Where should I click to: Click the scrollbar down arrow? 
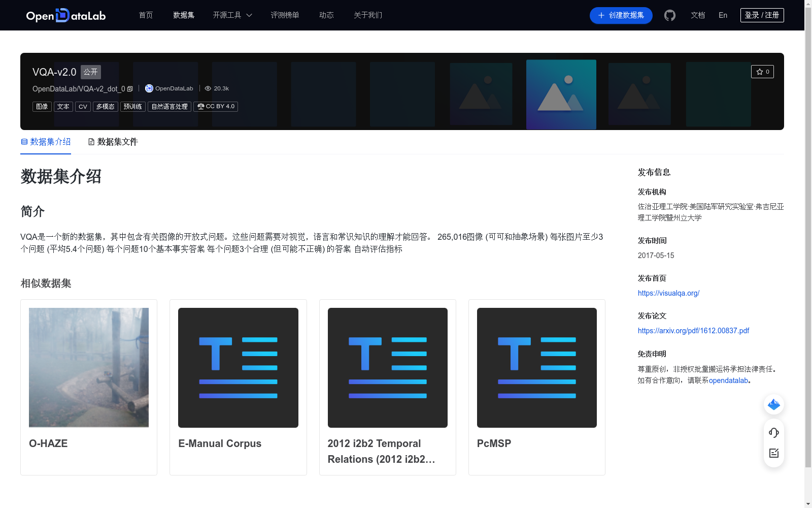click(x=808, y=504)
